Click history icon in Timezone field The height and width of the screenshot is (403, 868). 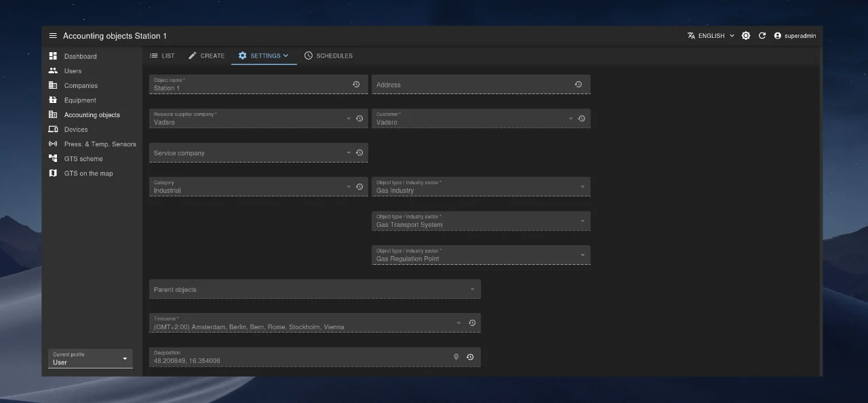click(x=472, y=323)
